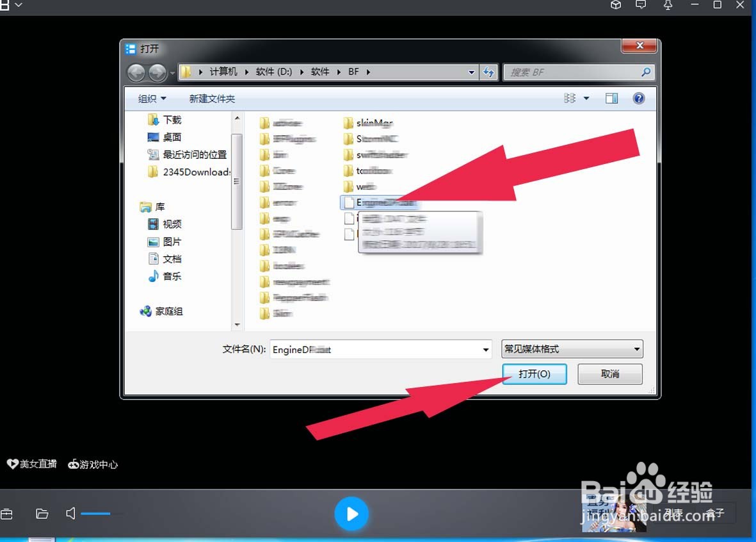This screenshot has width=756, height=542.
Task: Click the promotional thumbnail in player bar
Action: [x=615, y=513]
